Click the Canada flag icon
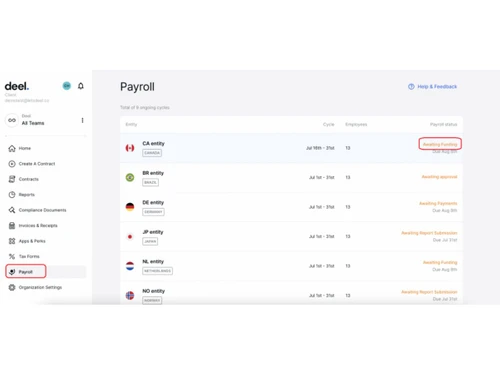The height and width of the screenshot is (375, 500). (130, 148)
